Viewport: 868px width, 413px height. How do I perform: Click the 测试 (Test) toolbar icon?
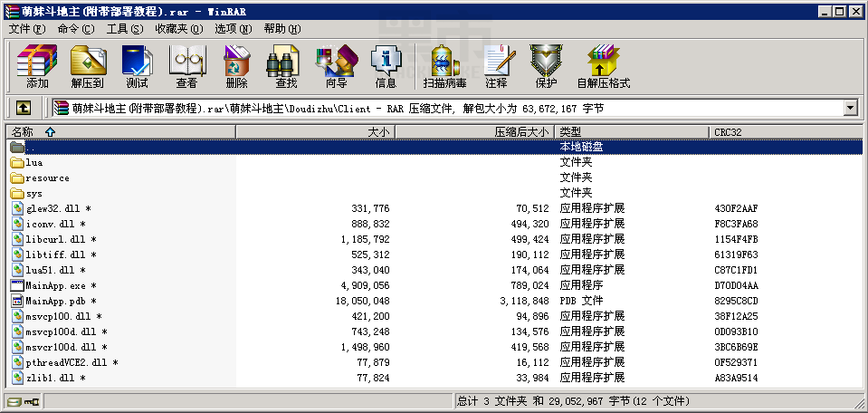pyautogui.click(x=137, y=61)
